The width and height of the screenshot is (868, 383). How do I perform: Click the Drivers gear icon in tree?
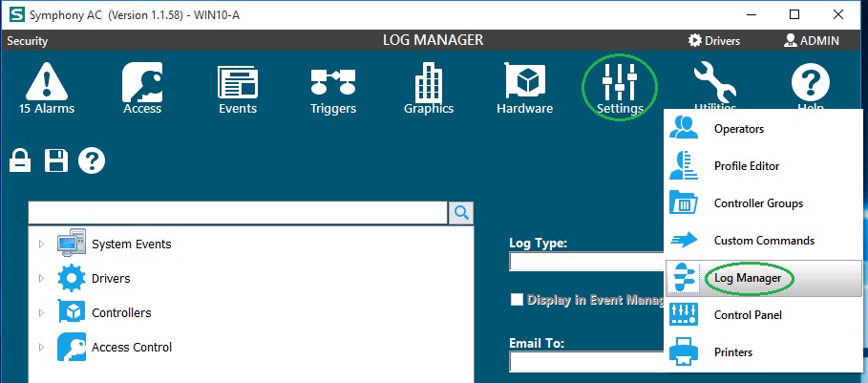click(72, 278)
